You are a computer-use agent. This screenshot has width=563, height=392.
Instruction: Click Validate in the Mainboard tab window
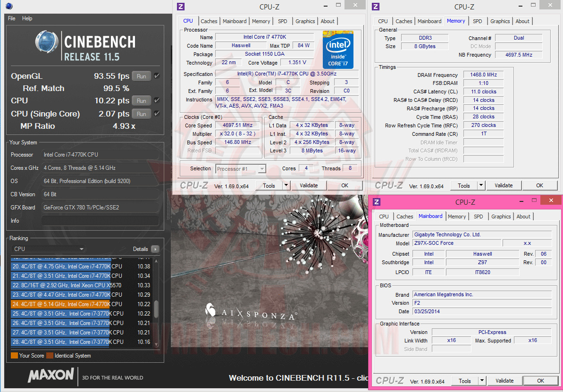[504, 381]
